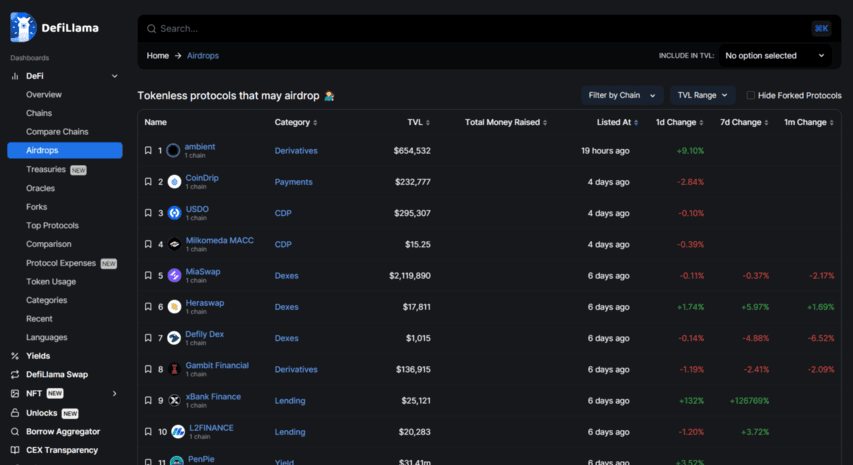This screenshot has height=465, width=853.
Task: Open Chains in the sidebar
Action: 39,113
